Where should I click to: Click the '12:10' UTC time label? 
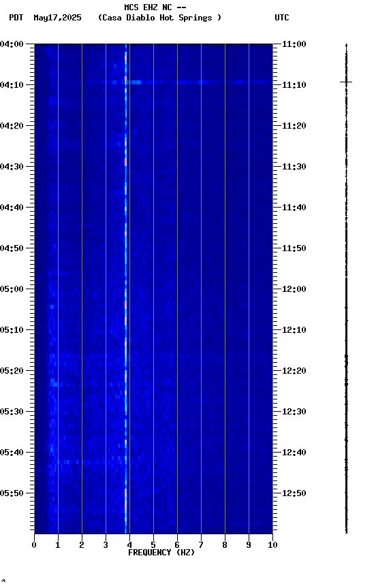click(x=294, y=330)
